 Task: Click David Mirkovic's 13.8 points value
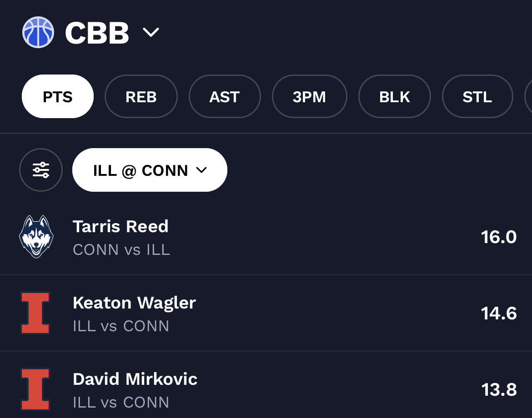point(499,389)
